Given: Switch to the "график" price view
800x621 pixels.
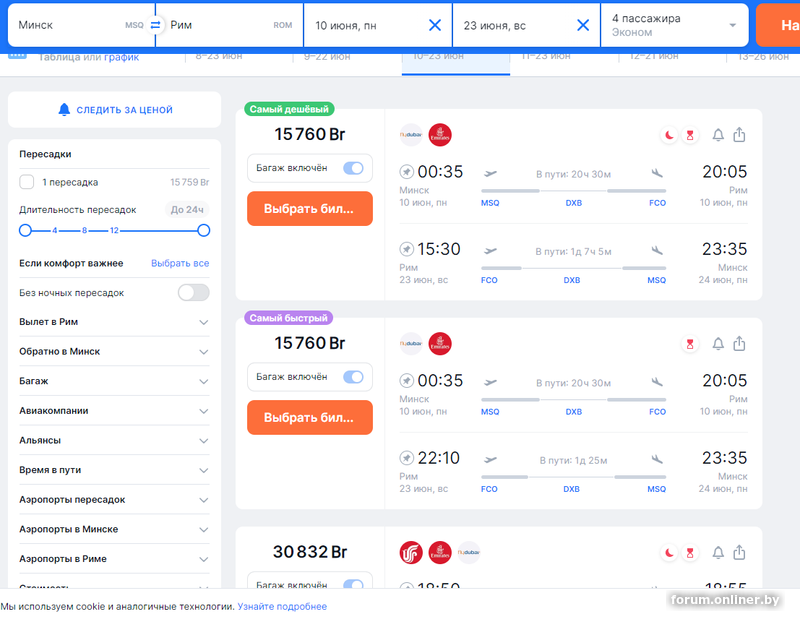Looking at the screenshot, I should pos(121,57).
